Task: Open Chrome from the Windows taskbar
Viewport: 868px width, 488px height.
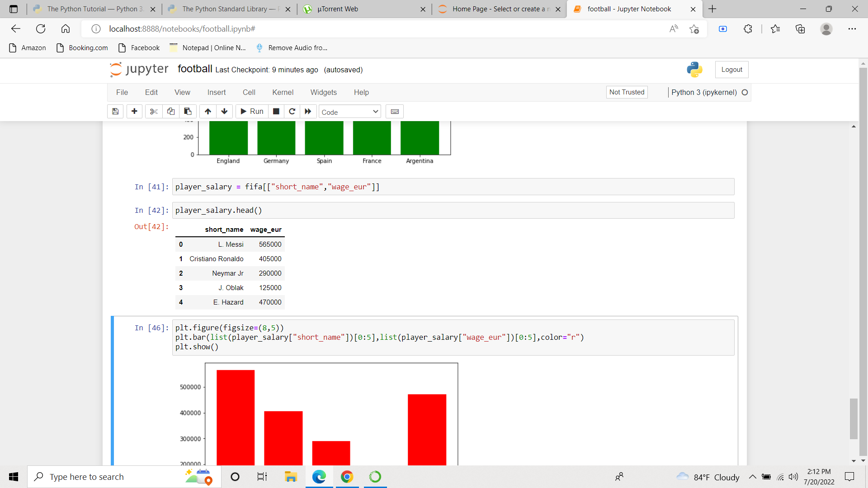Action: [347, 477]
